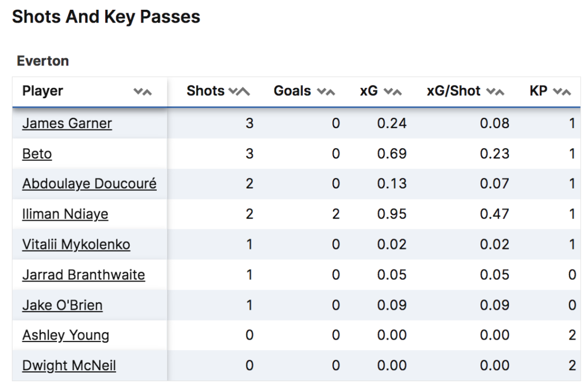Click Beto's xG value 0.69
The image size is (588, 392).
point(392,153)
